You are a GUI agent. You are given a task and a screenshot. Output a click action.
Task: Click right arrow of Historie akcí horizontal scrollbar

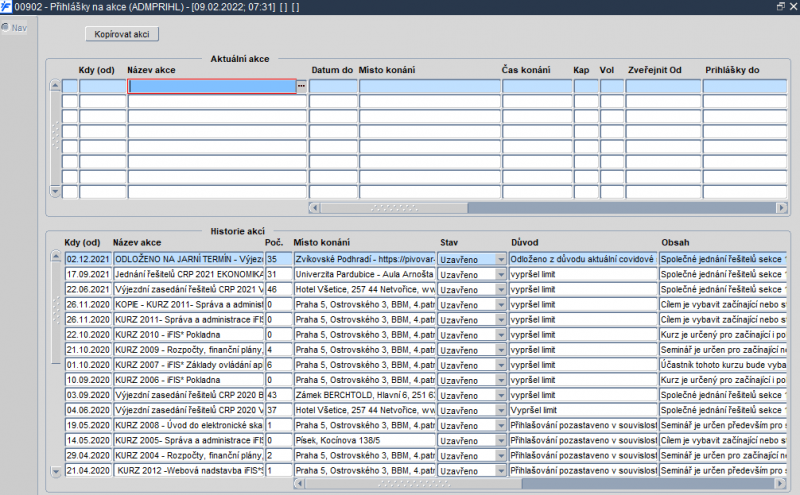781,483
